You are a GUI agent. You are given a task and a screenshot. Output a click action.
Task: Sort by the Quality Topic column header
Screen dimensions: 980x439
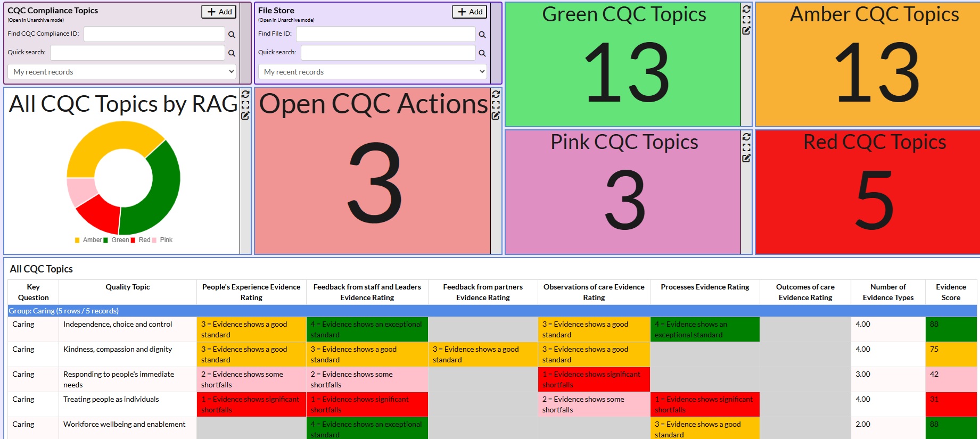click(x=128, y=292)
